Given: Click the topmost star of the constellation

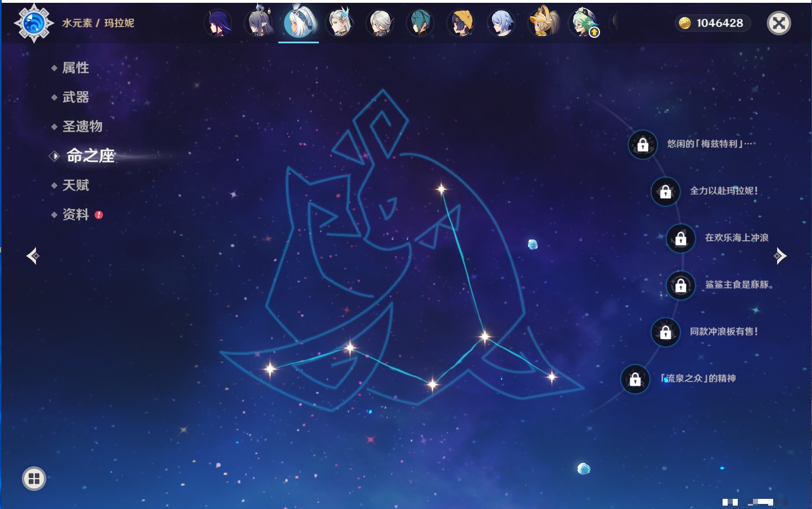Looking at the screenshot, I should click(x=441, y=189).
